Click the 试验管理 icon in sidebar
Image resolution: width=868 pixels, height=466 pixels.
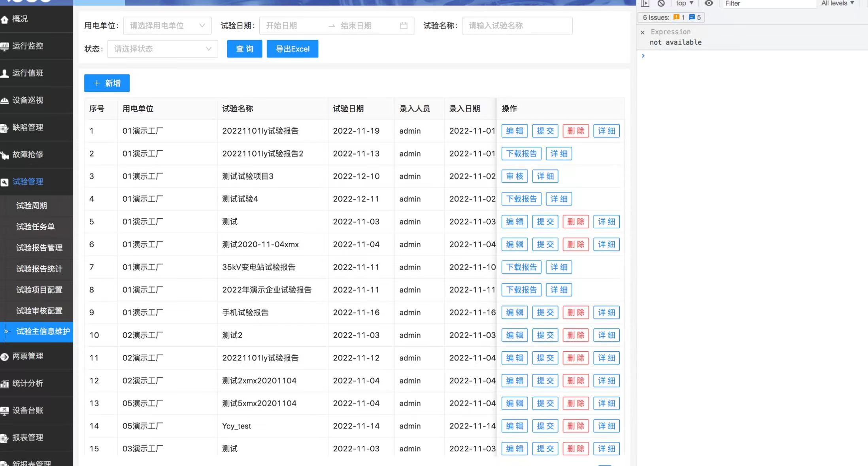click(x=5, y=182)
